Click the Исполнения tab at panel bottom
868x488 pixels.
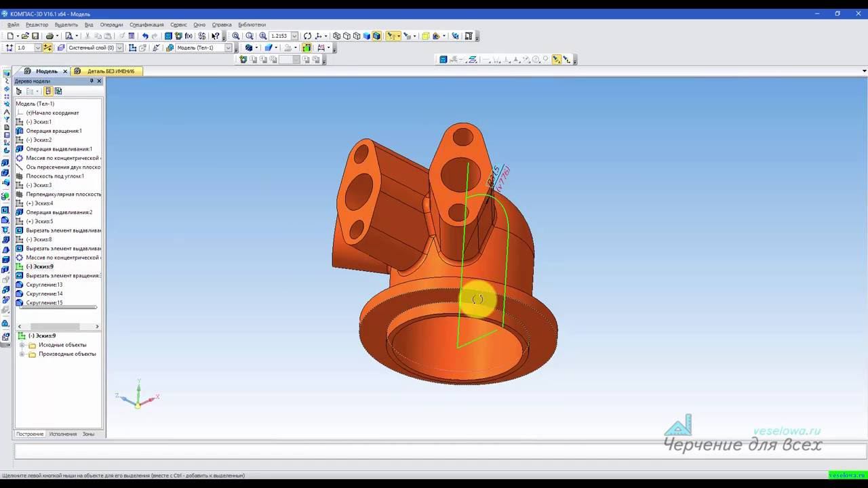[62, 434]
